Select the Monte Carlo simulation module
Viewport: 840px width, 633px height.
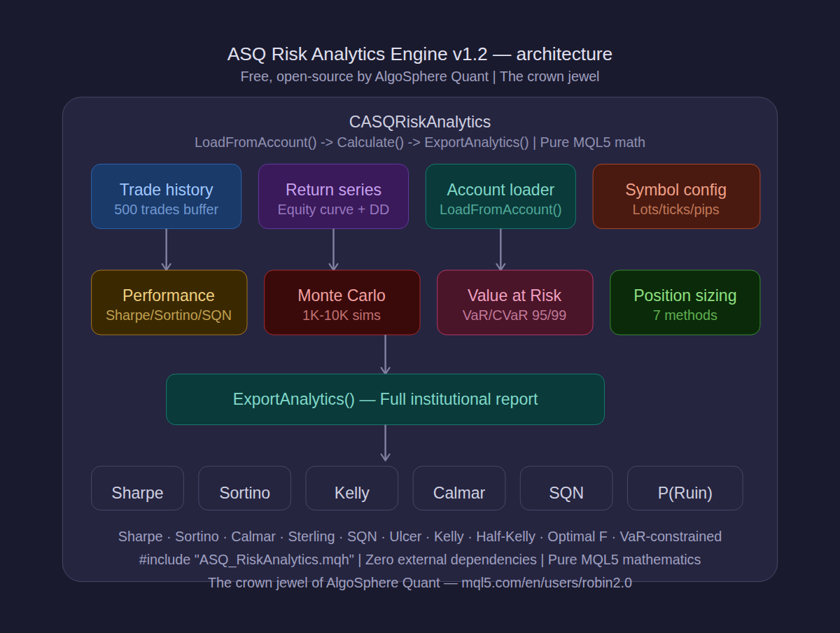pyautogui.click(x=342, y=302)
